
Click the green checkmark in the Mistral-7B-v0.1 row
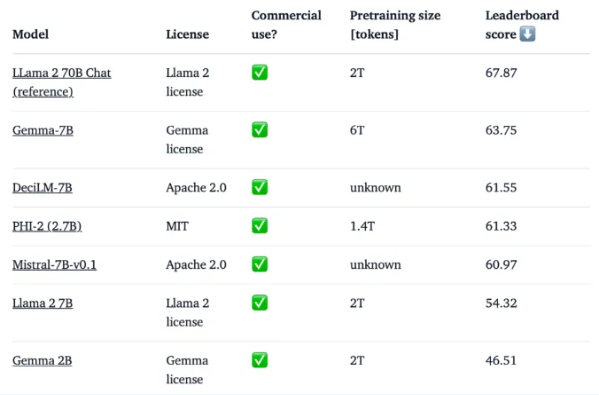pos(260,264)
